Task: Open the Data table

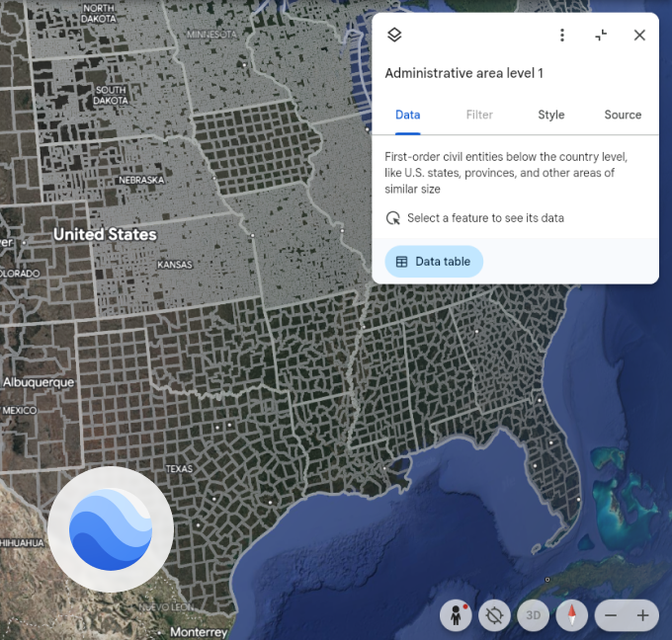Action: 434,262
